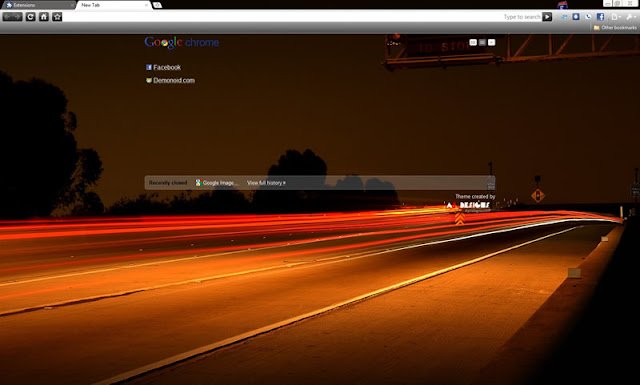
Task: Click View full history link
Action: [x=266, y=183]
